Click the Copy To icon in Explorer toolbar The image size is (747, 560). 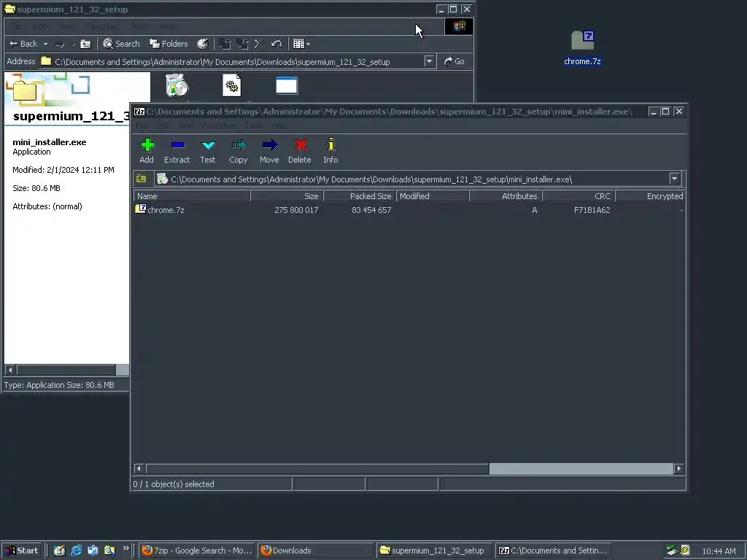242,44
